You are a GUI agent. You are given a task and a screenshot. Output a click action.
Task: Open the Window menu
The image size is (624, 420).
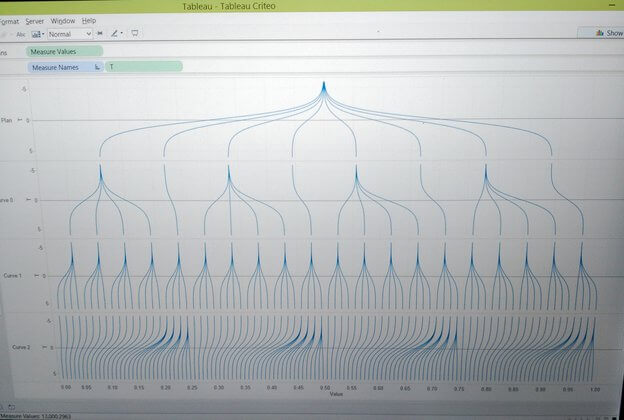(x=62, y=21)
